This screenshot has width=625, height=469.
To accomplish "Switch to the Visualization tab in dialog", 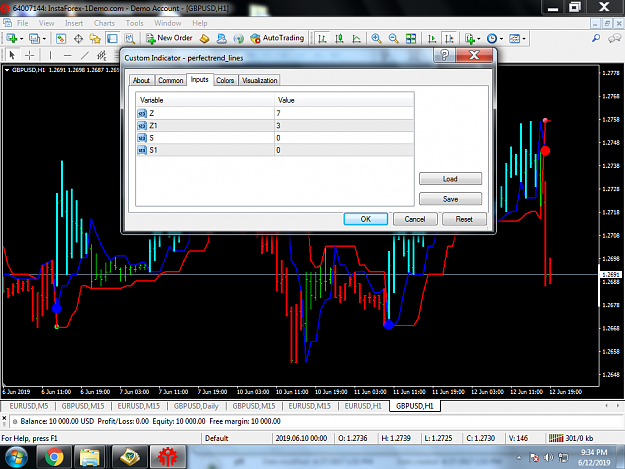I will 259,80.
